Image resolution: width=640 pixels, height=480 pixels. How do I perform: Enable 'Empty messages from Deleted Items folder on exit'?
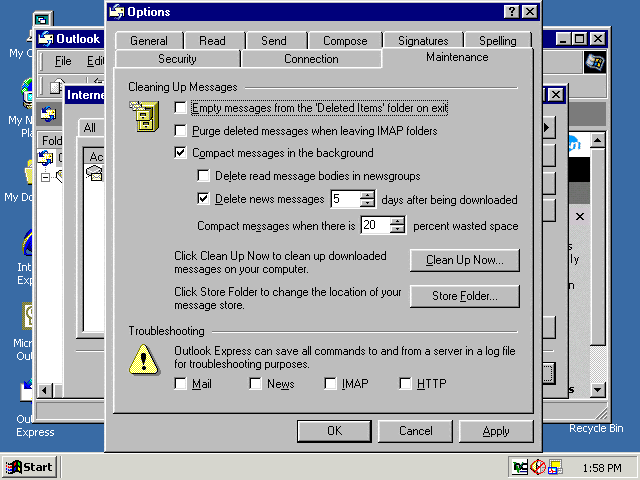(x=180, y=108)
